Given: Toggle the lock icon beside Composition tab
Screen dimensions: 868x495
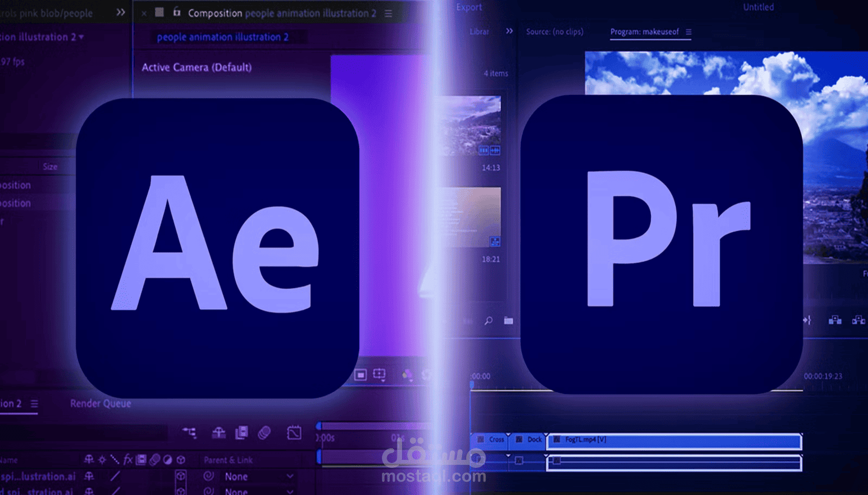Looking at the screenshot, I should pyautogui.click(x=177, y=12).
